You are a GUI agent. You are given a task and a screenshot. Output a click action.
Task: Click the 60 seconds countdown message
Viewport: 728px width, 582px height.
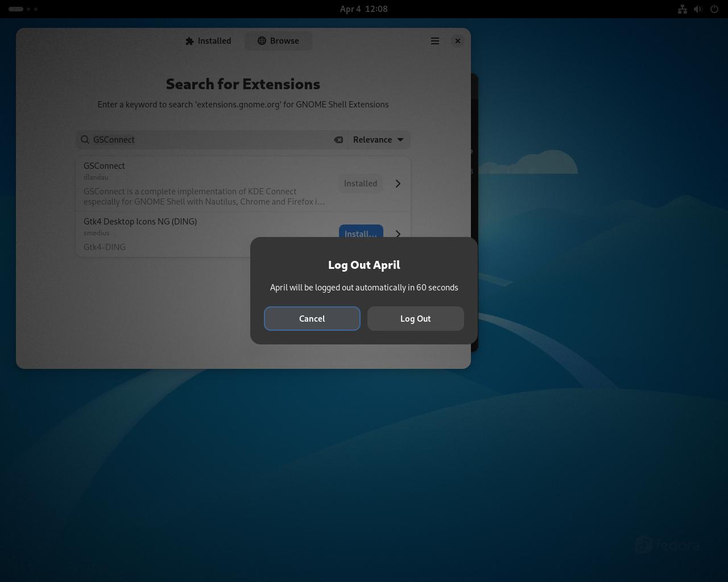[x=364, y=288]
